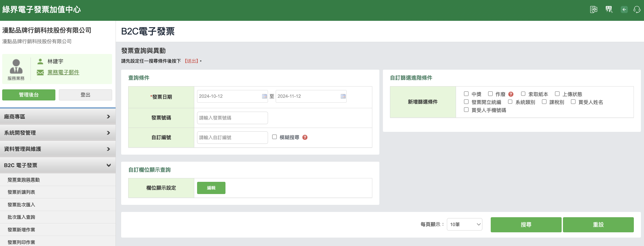Open the calendar picker for the start date
This screenshot has width=644, height=246.
[264, 96]
